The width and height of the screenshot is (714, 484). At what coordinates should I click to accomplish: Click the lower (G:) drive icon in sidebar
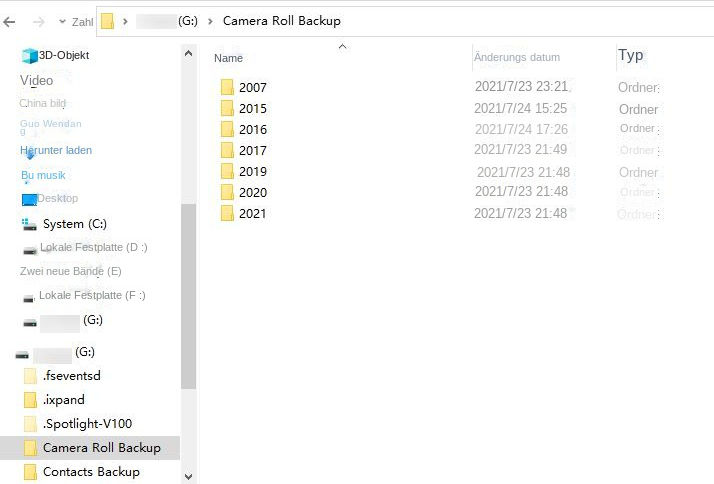[x=22, y=355]
